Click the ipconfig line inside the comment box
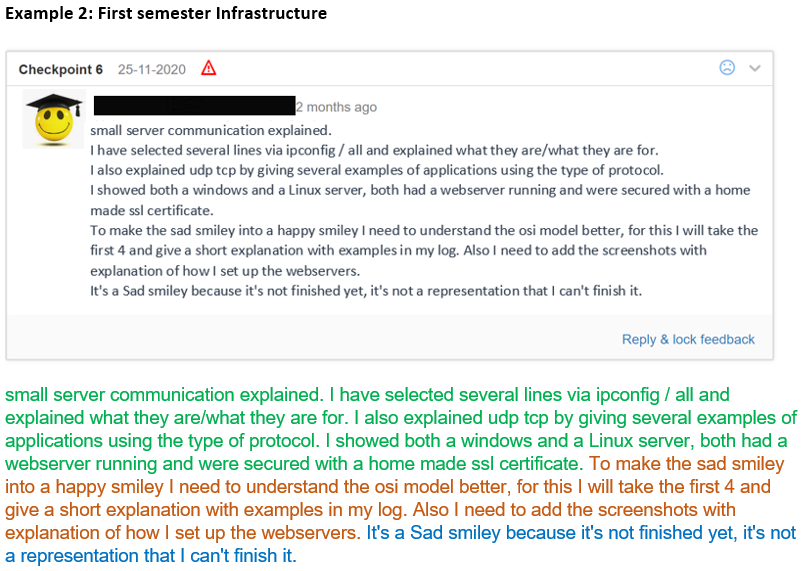803x571 pixels. point(374,150)
